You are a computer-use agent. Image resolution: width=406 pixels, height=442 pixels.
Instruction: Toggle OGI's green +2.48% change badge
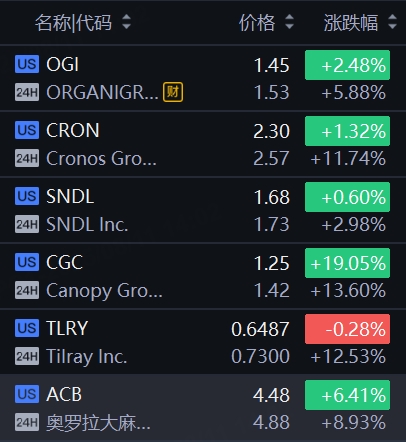347,65
